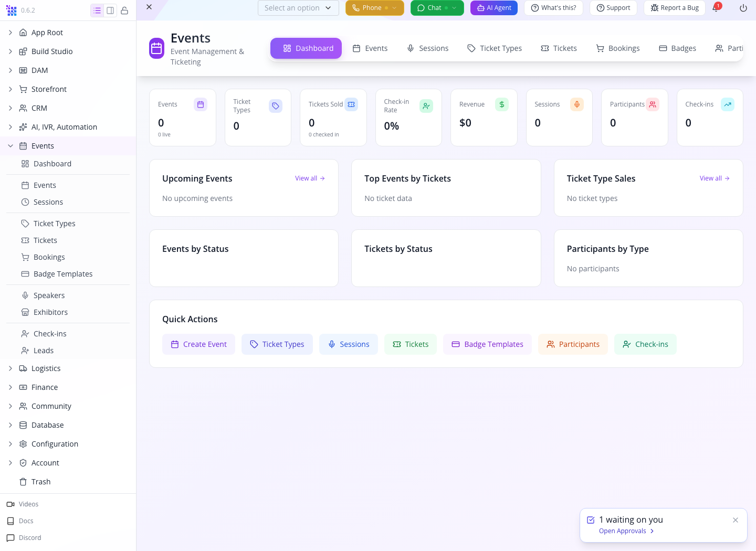Expand the Storefront sidebar section

(10, 89)
